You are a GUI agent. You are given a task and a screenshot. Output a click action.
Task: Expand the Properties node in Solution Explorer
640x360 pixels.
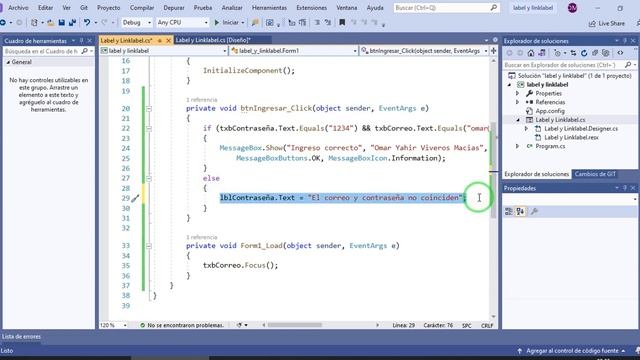518,93
